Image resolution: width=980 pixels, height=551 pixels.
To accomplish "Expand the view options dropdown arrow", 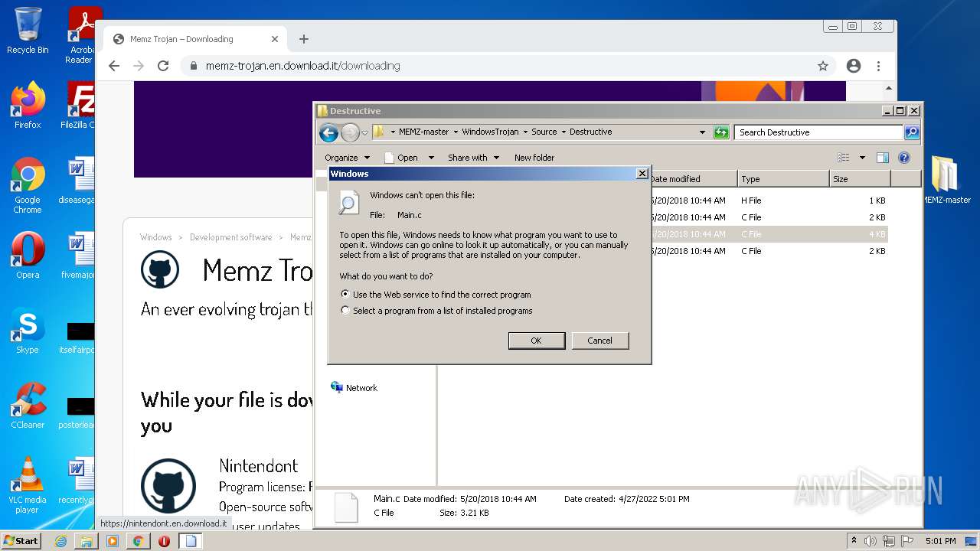I will [862, 158].
